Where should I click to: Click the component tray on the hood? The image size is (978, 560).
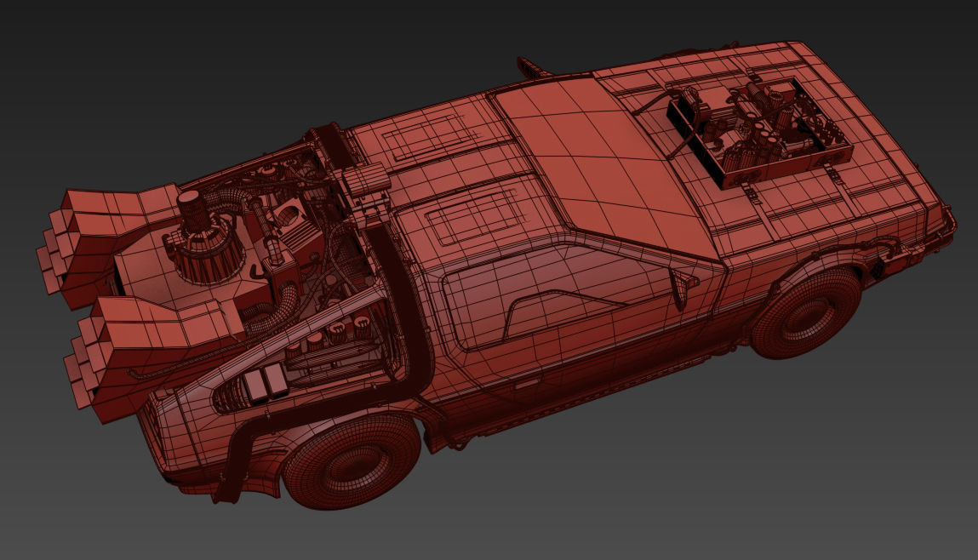(760, 132)
